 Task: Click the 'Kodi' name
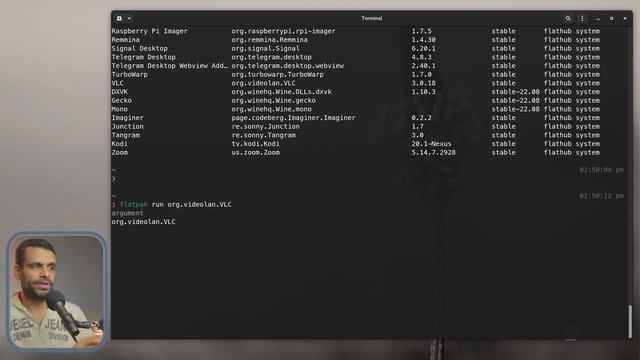[x=120, y=144]
